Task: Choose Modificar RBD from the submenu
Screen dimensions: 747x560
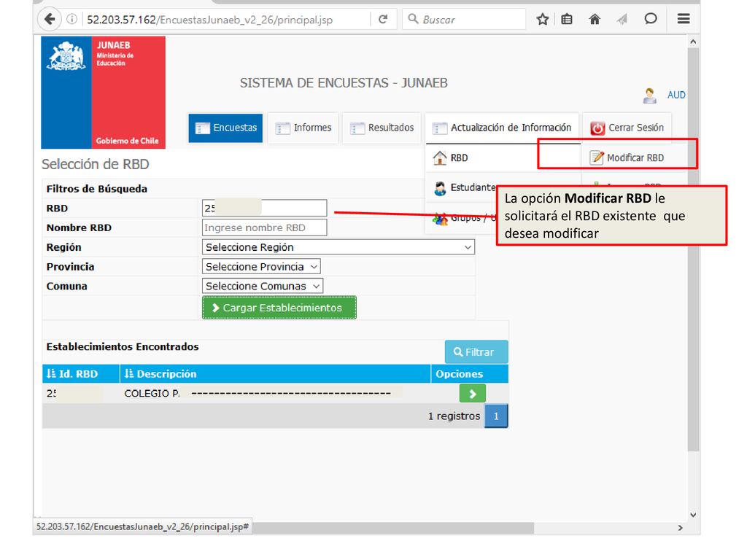Action: [635, 157]
